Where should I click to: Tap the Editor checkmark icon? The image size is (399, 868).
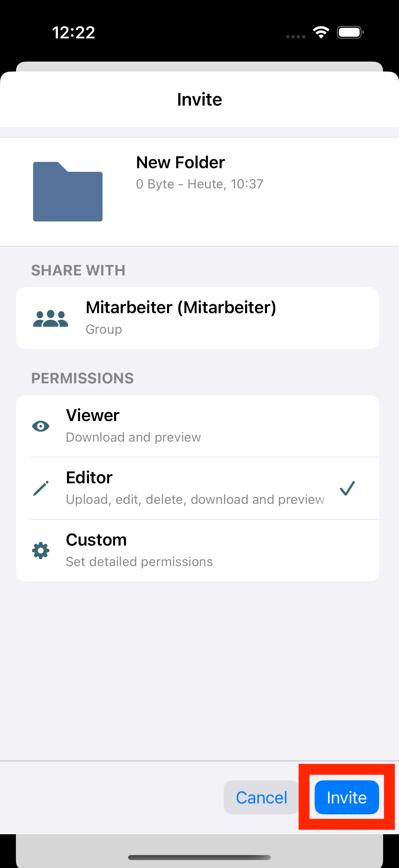point(347,488)
